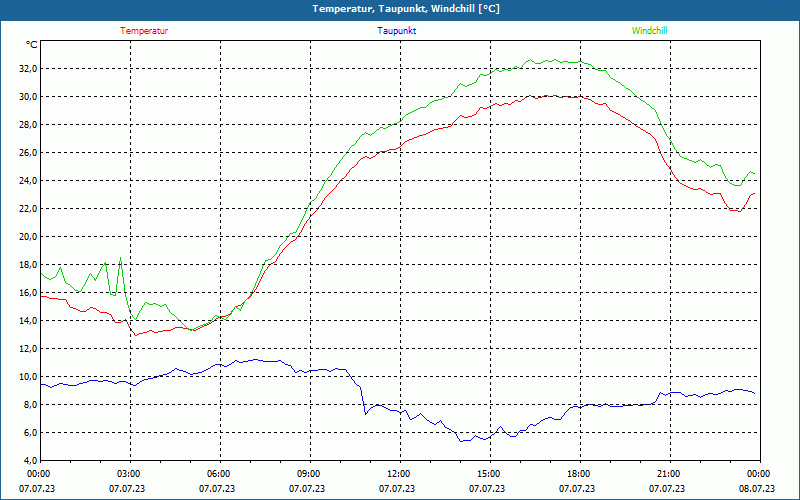Click the 18,0 value on the y-axis
800x500 pixels.
(x=28, y=265)
